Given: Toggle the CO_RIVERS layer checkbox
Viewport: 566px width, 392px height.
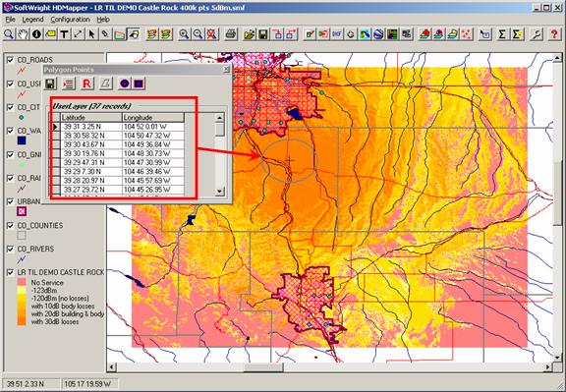Looking at the screenshot, I should click(x=10, y=250).
